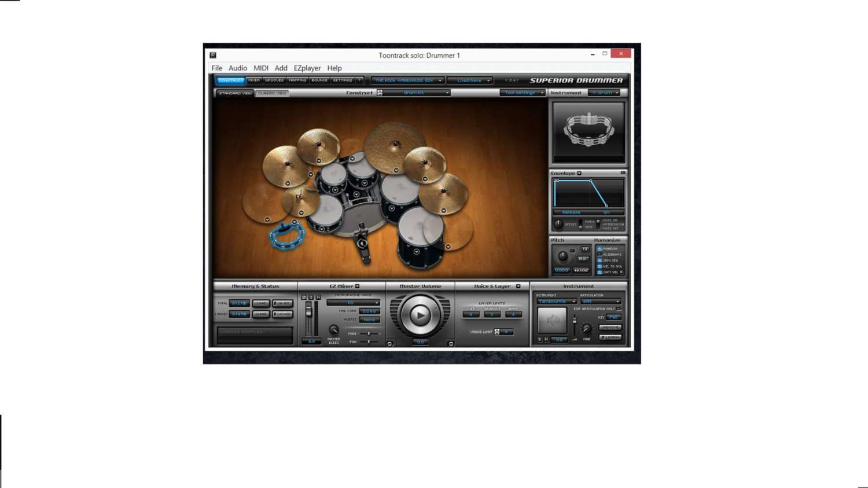The image size is (868, 488).
Task: Open the File menu
Action: (217, 68)
